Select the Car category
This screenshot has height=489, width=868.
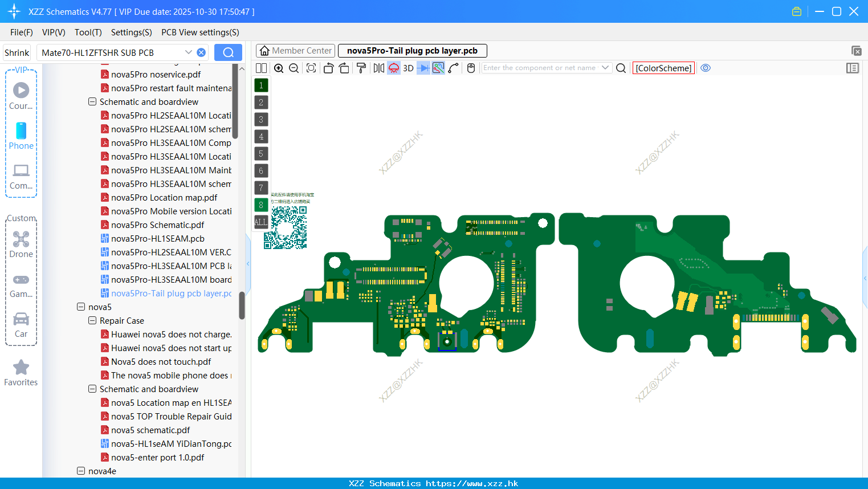coord(21,325)
